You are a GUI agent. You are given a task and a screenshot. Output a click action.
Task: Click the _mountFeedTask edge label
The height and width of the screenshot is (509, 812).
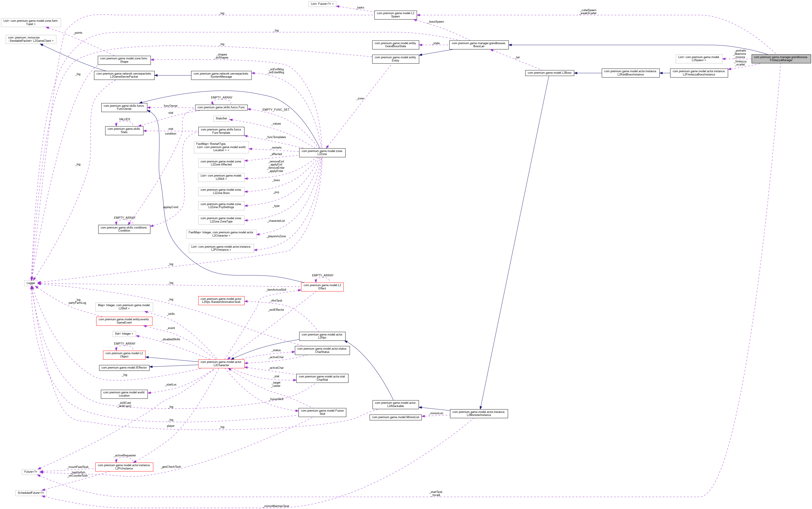[x=78, y=467]
